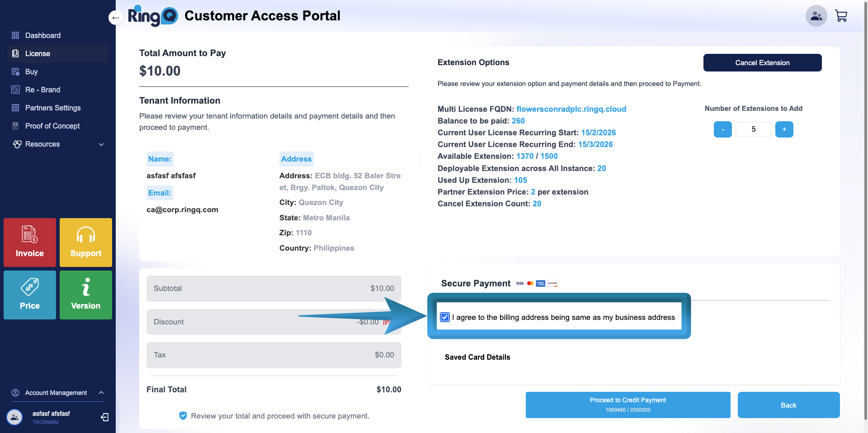This screenshot has width=868, height=433.
Task: Collapse the Account Management section
Action: (101, 393)
